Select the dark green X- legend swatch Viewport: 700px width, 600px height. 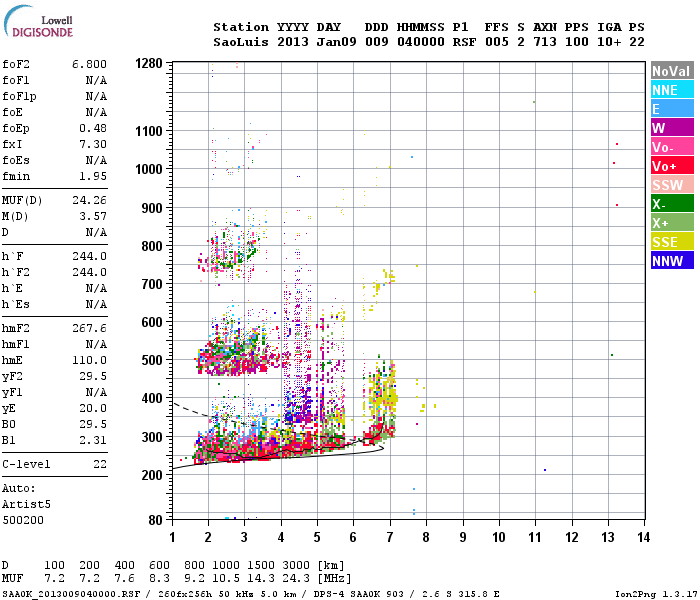[x=672, y=204]
